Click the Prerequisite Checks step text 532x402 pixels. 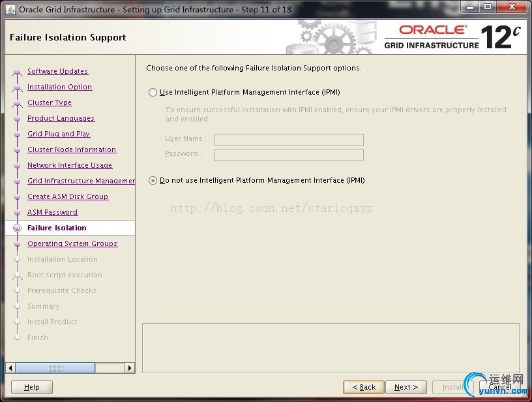62,290
